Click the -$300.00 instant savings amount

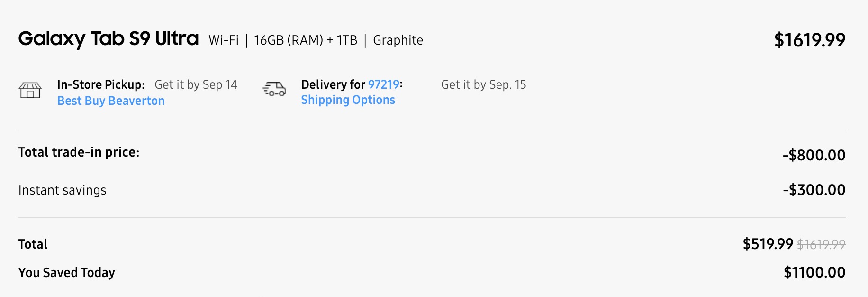pyautogui.click(x=814, y=190)
